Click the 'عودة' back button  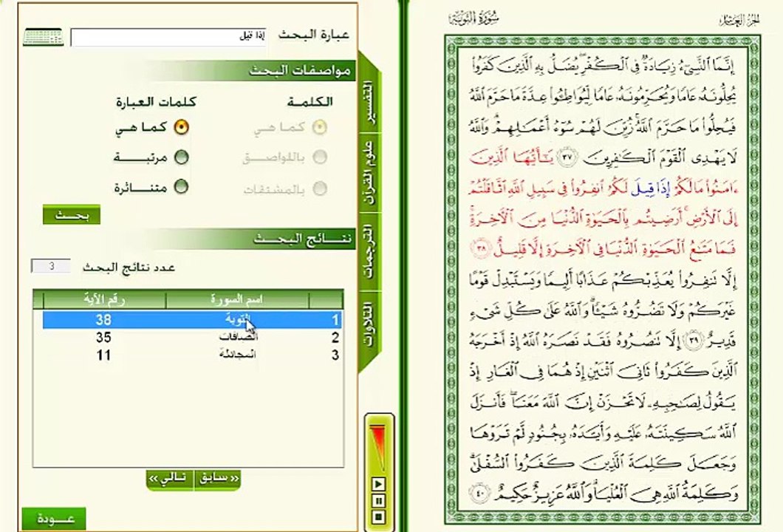point(54,519)
